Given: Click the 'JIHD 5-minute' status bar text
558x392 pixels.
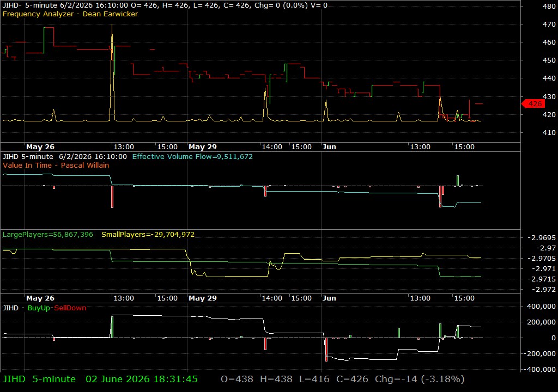Looking at the screenshot, I should tap(39, 379).
